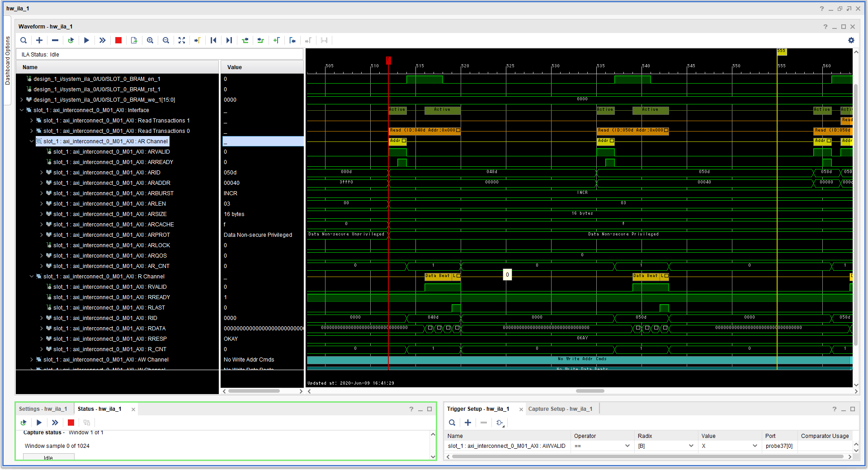Zoom in on the waveform
Screen dimensions: 868x470
(150, 40)
